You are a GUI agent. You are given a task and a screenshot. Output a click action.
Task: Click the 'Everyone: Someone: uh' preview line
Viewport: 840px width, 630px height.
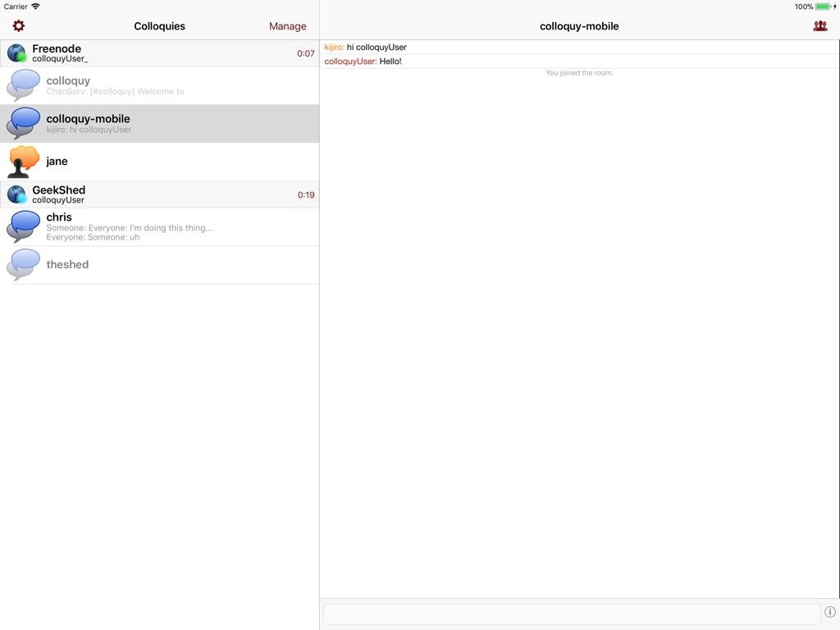coord(93,237)
